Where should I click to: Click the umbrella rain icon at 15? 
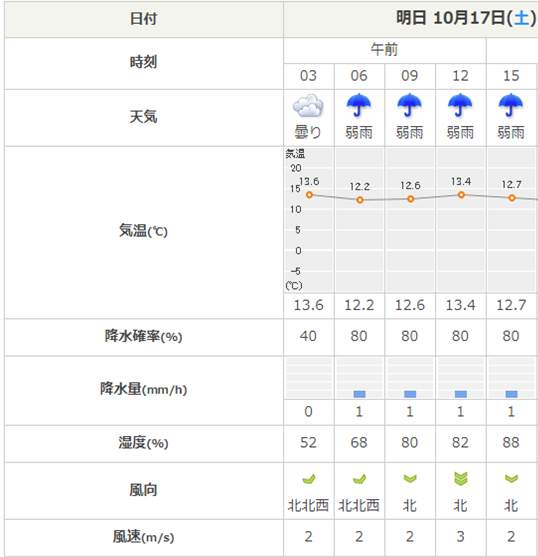511,105
